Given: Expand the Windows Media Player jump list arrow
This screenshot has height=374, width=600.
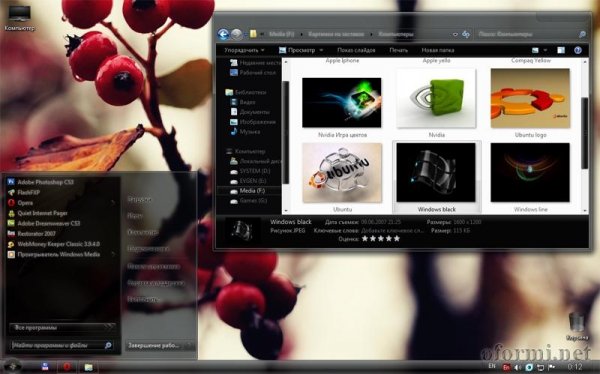Looking at the screenshot, I should tap(113, 254).
